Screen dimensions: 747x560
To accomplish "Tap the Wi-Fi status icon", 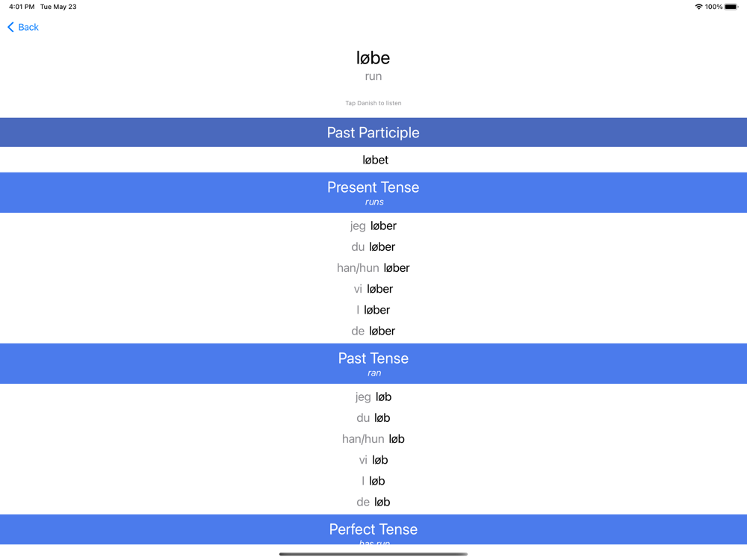I will (x=698, y=7).
